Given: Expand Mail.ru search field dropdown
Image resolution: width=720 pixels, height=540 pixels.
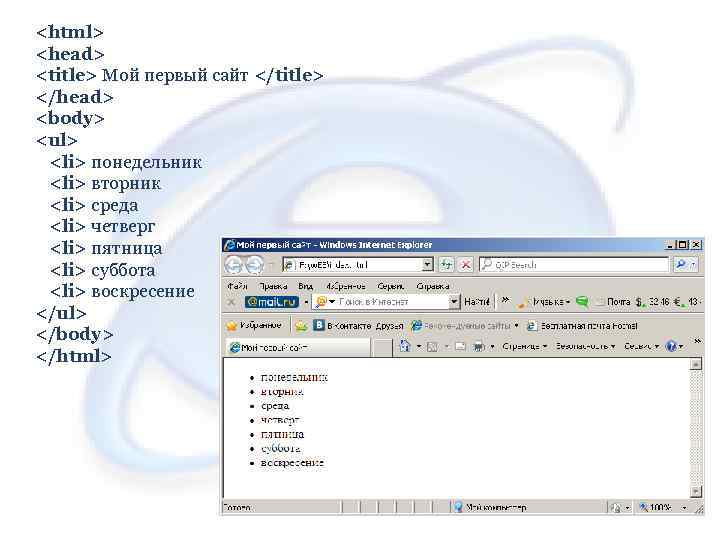Looking at the screenshot, I should click(x=454, y=302).
